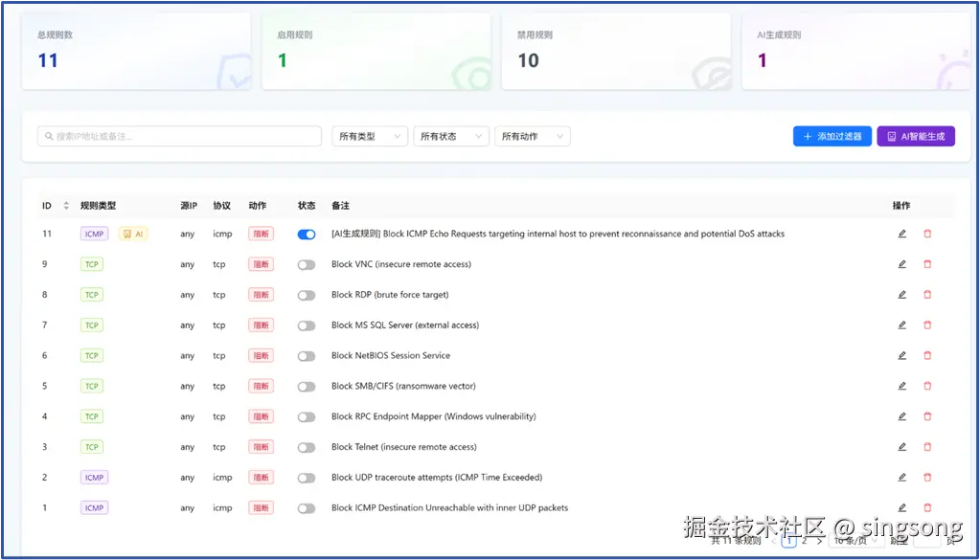This screenshot has height=560, width=980.
Task: Edit the Block SMB/CIFS rule
Action: [x=901, y=386]
